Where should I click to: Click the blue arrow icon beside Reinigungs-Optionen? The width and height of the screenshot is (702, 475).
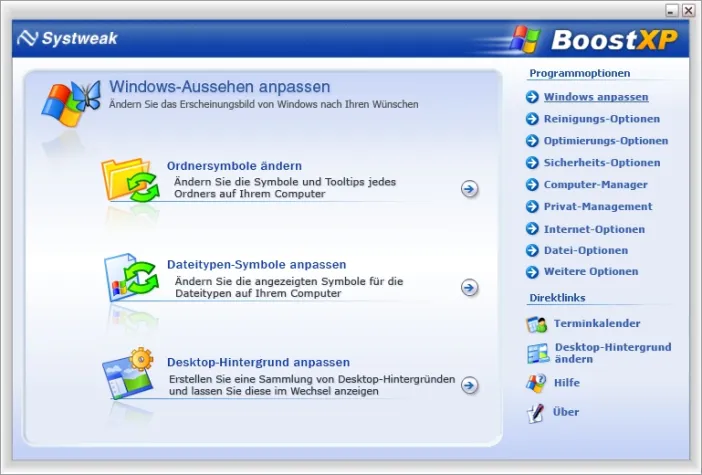[532, 119]
